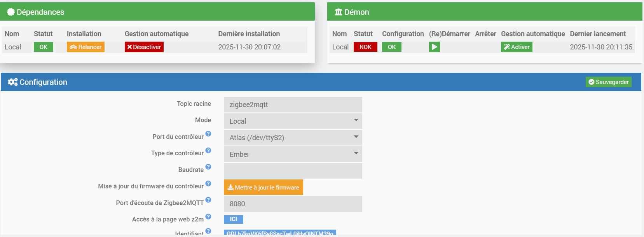
Task: Click the (Re)Démarrer column header
Action: [x=450, y=34]
